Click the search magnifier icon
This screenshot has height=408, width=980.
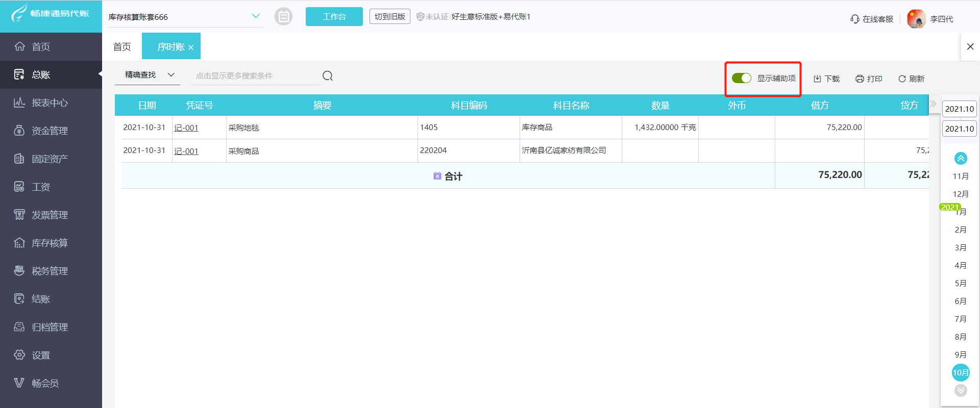coord(328,76)
